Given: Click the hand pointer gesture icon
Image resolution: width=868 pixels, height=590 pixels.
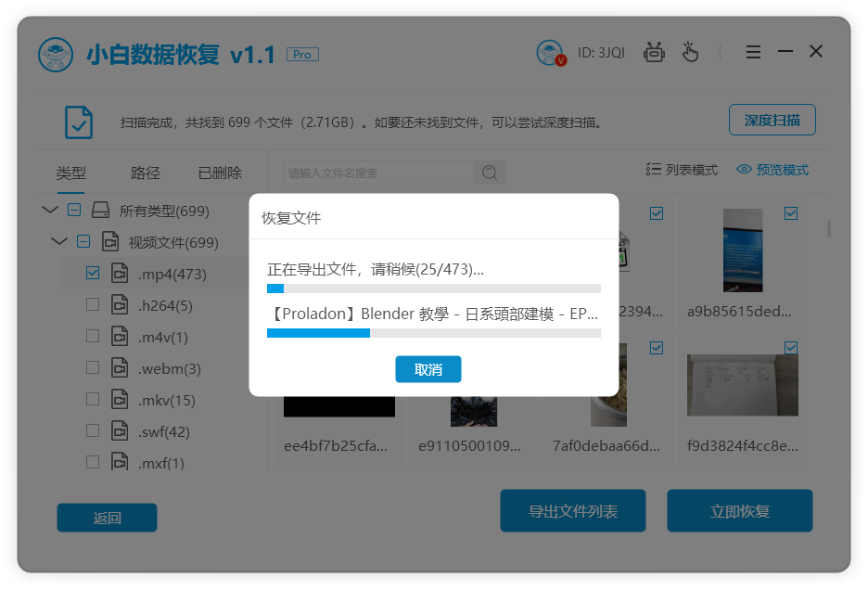Looking at the screenshot, I should [690, 52].
